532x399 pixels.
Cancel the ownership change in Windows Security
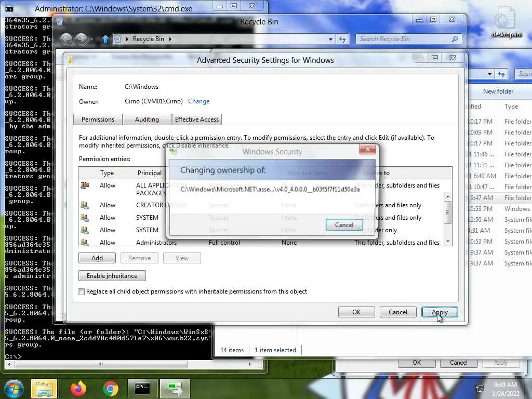(344, 225)
